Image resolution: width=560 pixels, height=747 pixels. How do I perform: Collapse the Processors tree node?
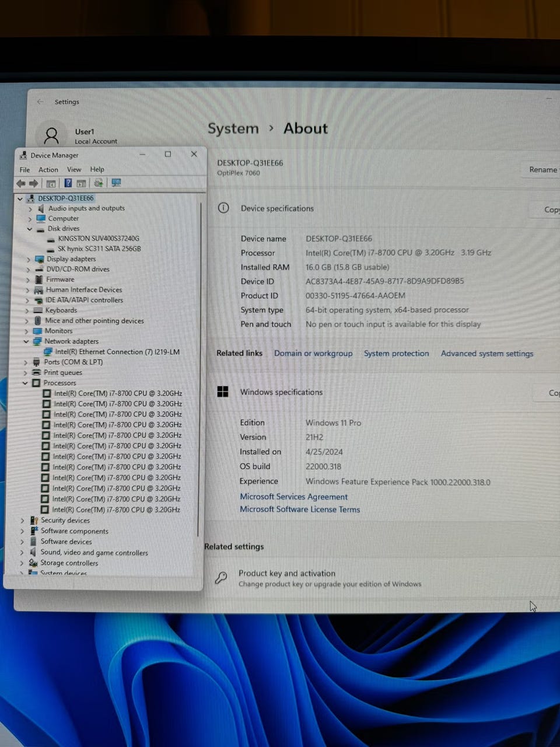[x=25, y=383]
